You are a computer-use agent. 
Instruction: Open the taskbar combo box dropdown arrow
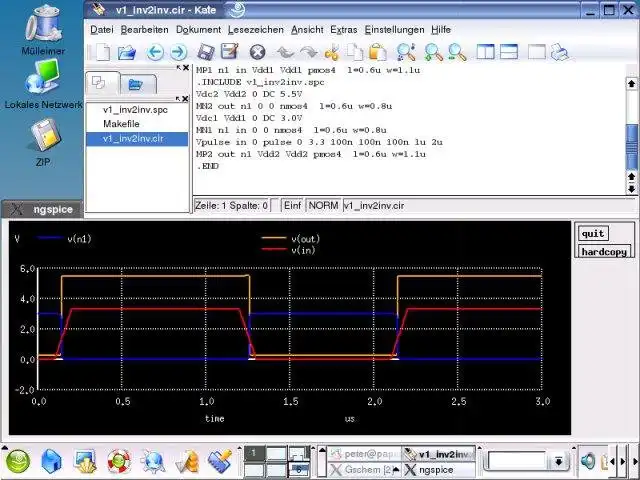click(x=558, y=461)
